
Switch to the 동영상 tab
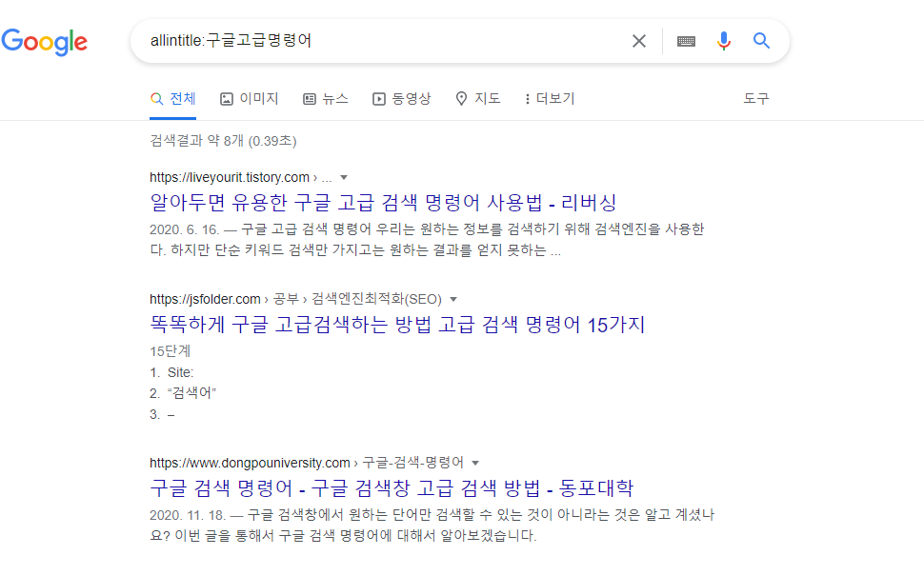402,98
